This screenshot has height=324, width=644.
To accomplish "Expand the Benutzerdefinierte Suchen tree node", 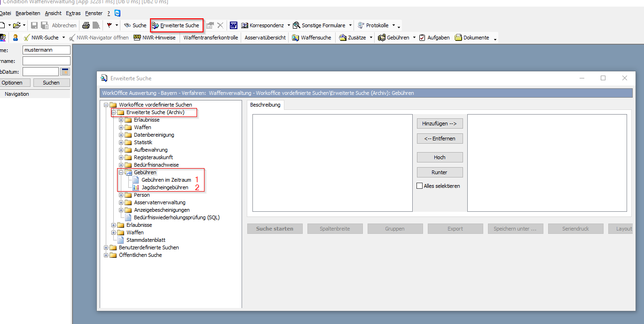I will (x=106, y=247).
